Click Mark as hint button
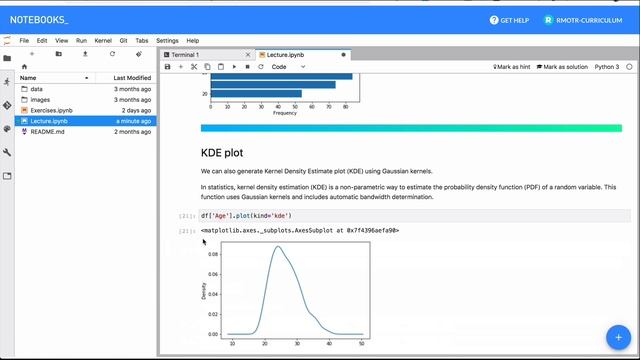This screenshot has width=640, height=360. [x=512, y=67]
